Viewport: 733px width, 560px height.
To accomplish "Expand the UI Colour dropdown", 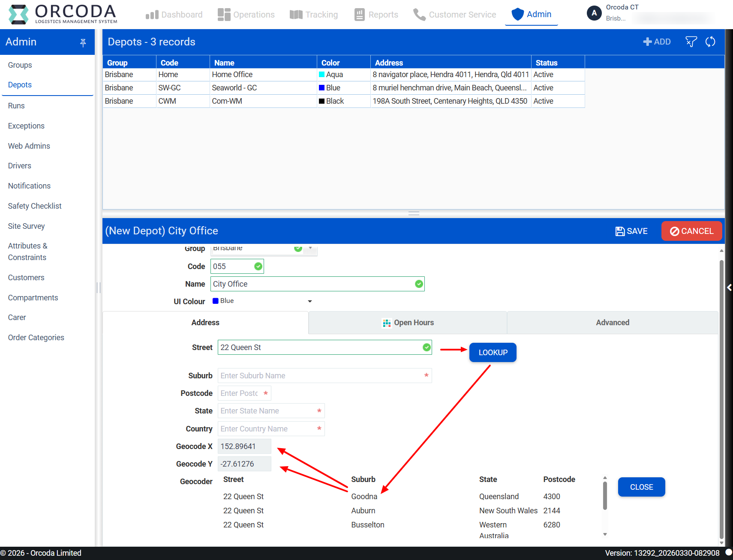I will coord(310,301).
